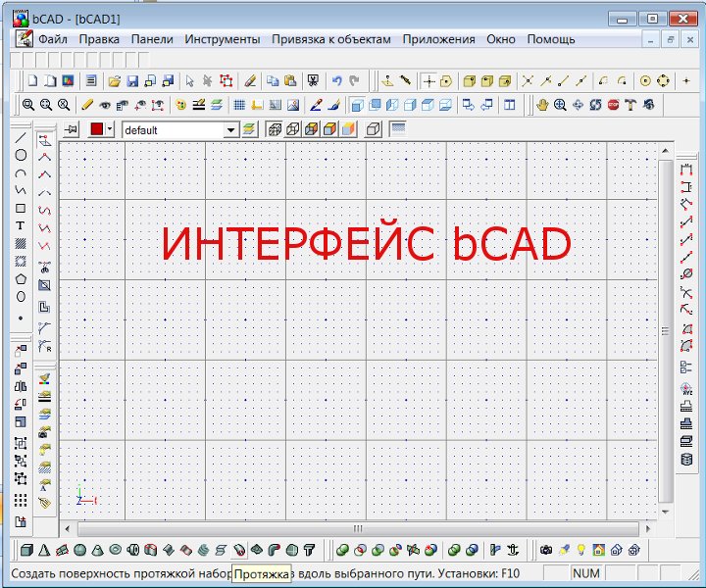Click the red stop sign icon
706x588 pixels.
point(613,105)
